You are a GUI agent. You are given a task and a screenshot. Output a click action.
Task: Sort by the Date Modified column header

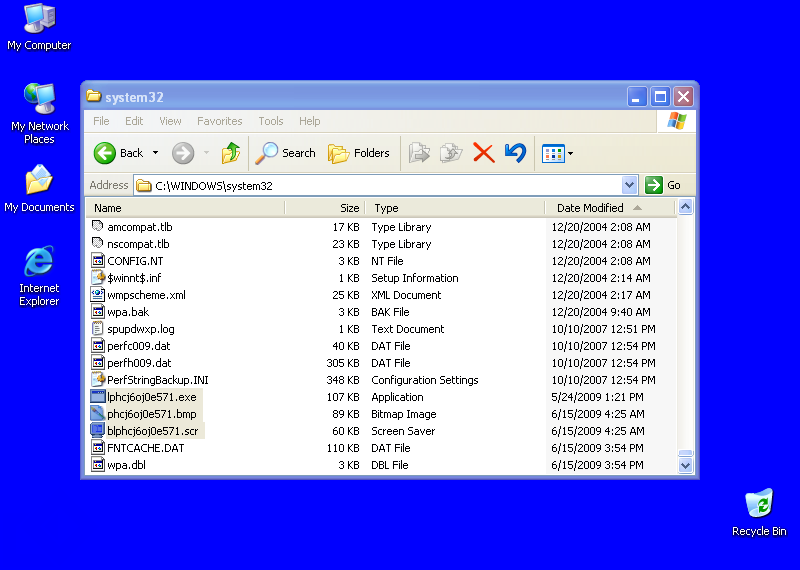tap(610, 208)
